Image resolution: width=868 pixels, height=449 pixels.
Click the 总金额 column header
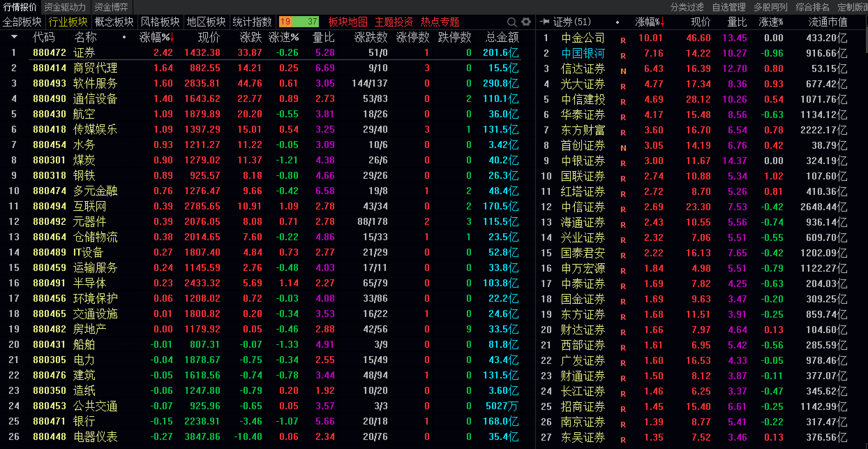(502, 37)
